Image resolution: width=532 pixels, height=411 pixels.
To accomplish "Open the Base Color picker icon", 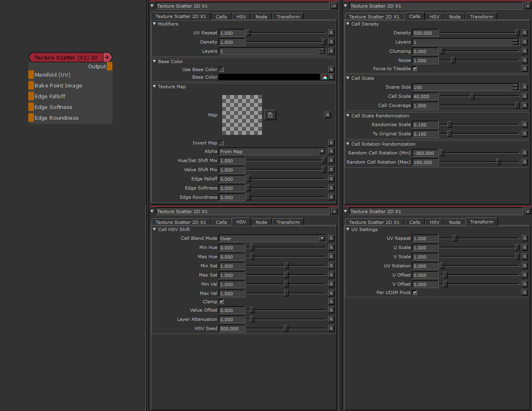I will [325, 77].
